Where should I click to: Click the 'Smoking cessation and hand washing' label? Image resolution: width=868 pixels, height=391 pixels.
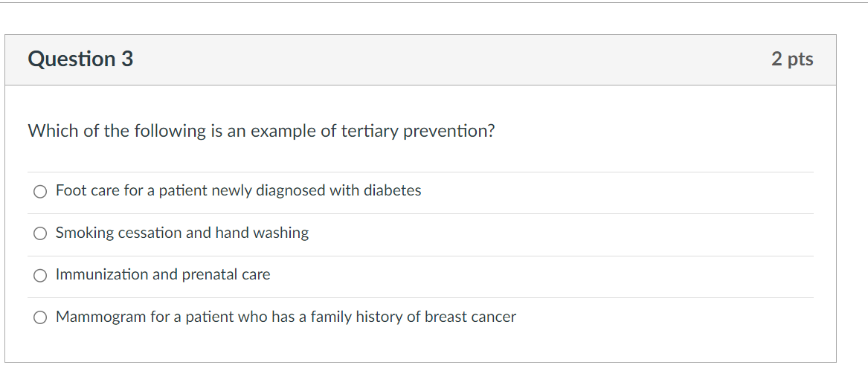[x=182, y=233]
